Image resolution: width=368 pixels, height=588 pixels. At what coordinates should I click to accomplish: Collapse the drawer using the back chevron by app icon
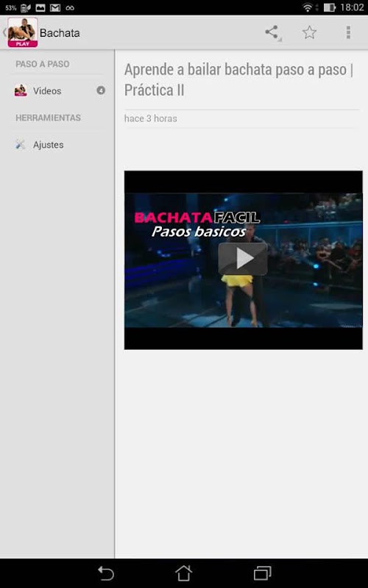point(4,32)
